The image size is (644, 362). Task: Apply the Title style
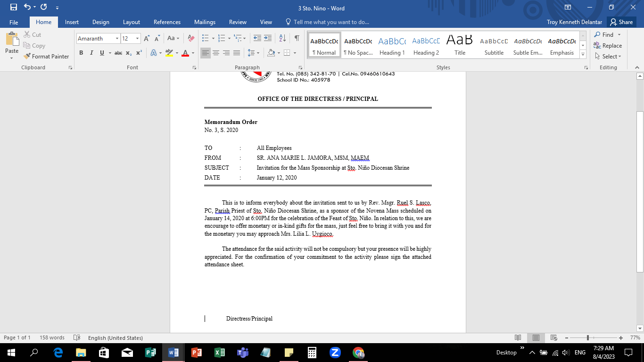tap(460, 45)
